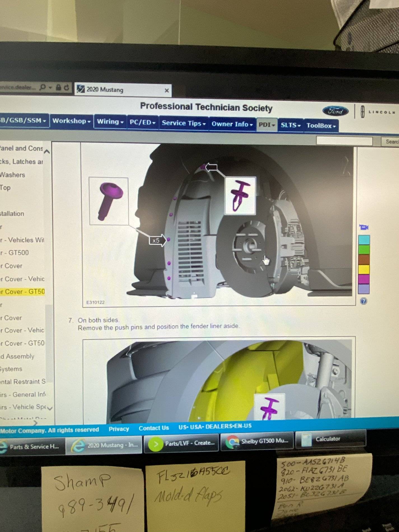Expand the Wiring menu
The height and width of the screenshot is (532, 399).
(x=110, y=122)
